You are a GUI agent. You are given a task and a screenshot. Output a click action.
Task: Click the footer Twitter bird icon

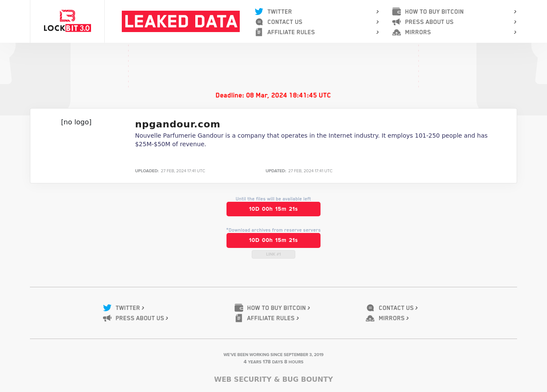coord(107,308)
